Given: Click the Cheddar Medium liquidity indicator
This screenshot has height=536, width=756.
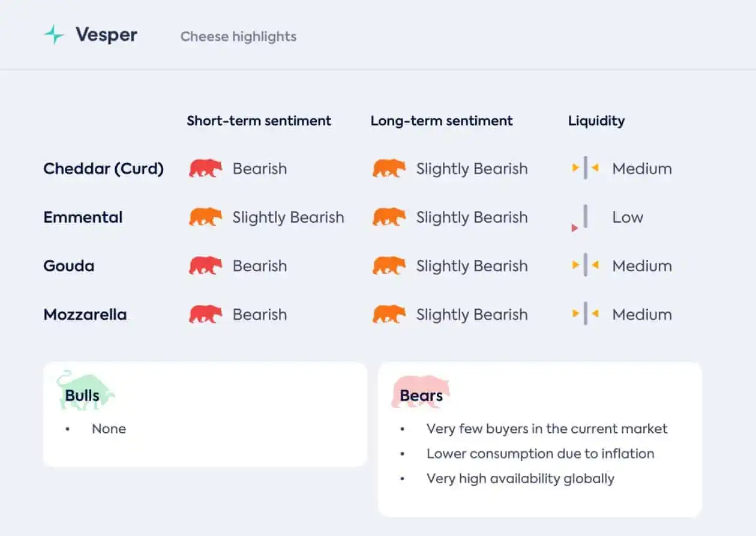Looking at the screenshot, I should 586,168.
